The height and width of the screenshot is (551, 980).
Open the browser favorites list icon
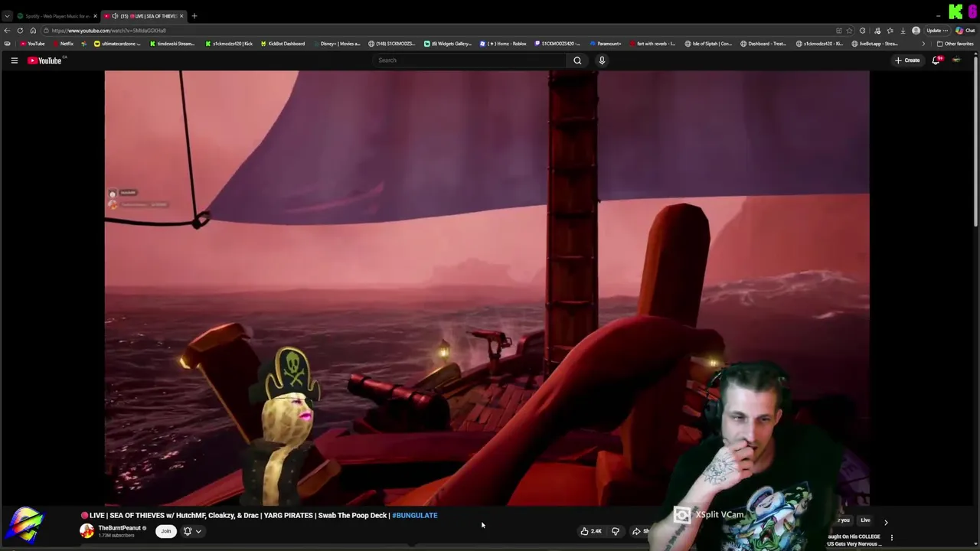[x=890, y=31]
